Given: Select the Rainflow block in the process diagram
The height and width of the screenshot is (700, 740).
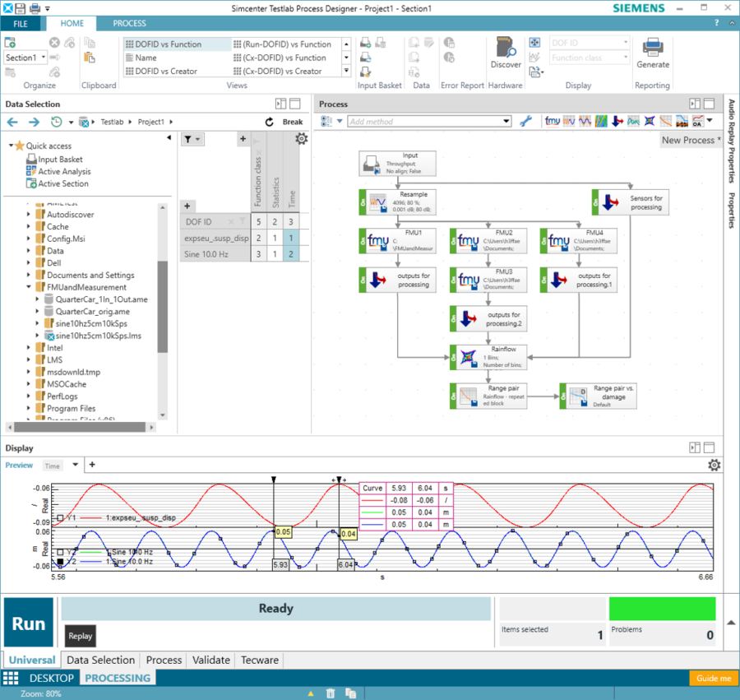Looking at the screenshot, I should tap(493, 357).
